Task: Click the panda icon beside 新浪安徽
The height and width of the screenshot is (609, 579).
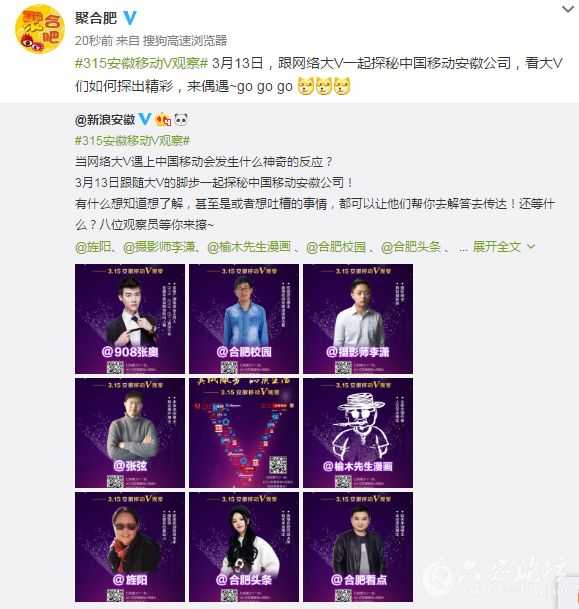Action: pyautogui.click(x=181, y=119)
